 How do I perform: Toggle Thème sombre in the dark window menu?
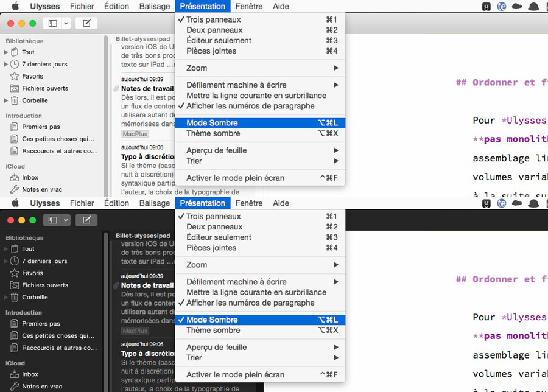click(260, 330)
